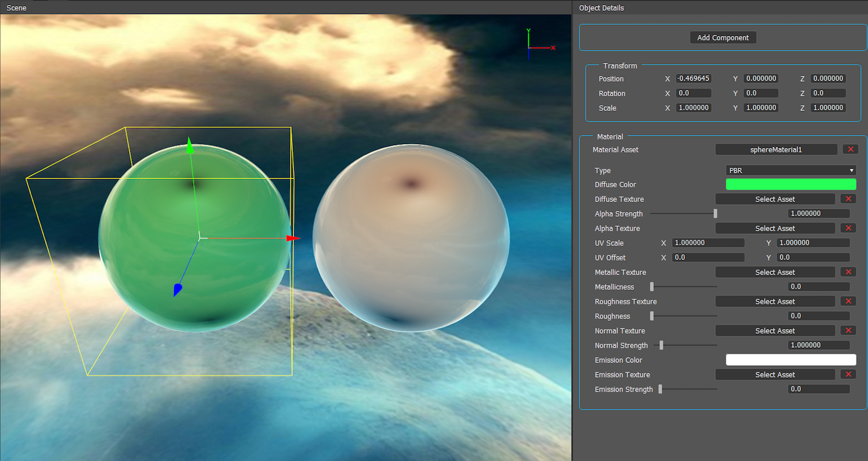Screen dimensions: 868x461
Task: Click the UV Scale Y field
Action: tap(813, 243)
